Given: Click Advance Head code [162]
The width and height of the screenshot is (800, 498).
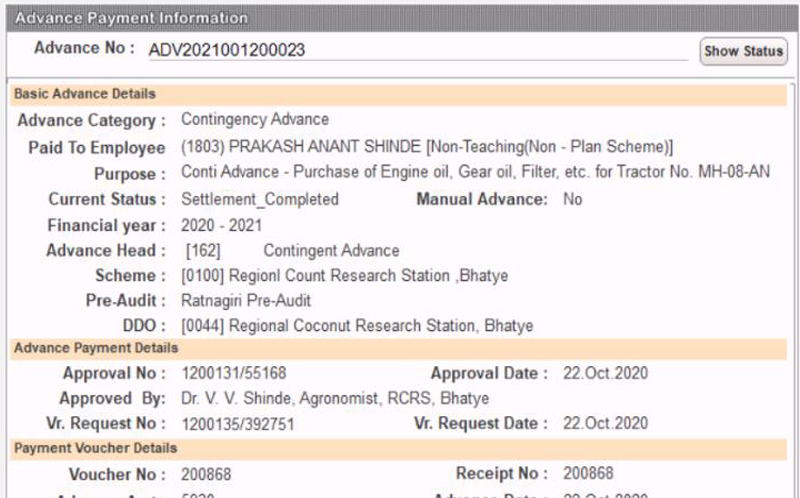Looking at the screenshot, I should (203, 251).
